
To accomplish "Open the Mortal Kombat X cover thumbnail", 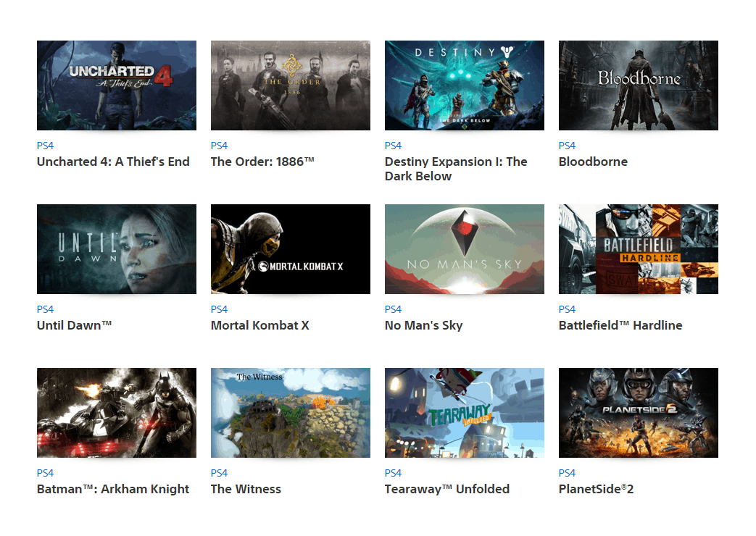I will 290,249.
